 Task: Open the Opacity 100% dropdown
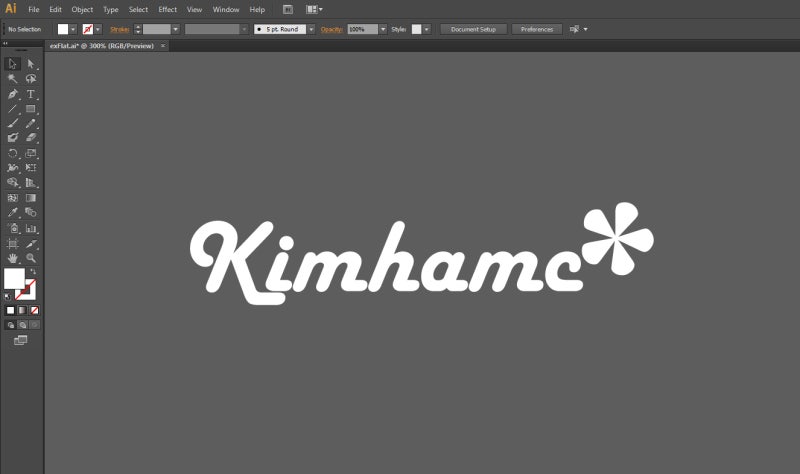tap(383, 29)
